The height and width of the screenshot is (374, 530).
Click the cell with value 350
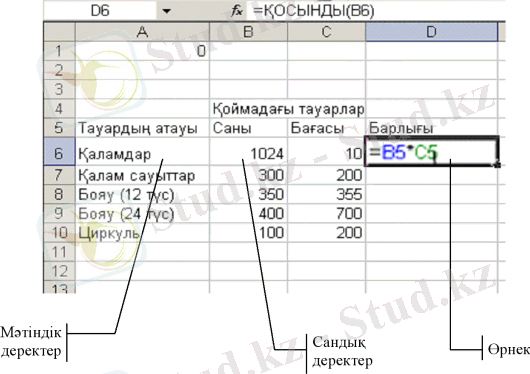pos(248,194)
